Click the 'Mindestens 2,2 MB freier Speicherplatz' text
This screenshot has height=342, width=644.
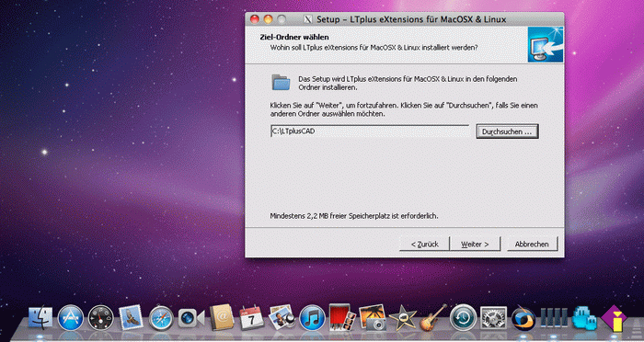354,215
